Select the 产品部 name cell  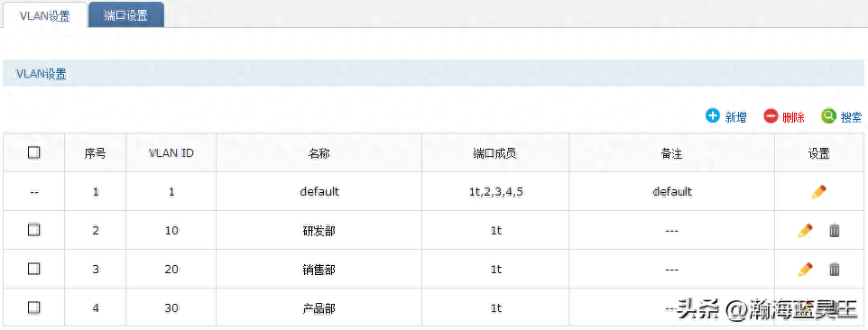click(x=319, y=307)
